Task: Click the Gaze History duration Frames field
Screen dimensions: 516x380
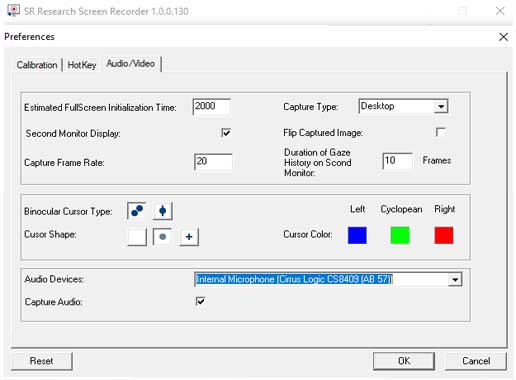Action: pos(397,161)
